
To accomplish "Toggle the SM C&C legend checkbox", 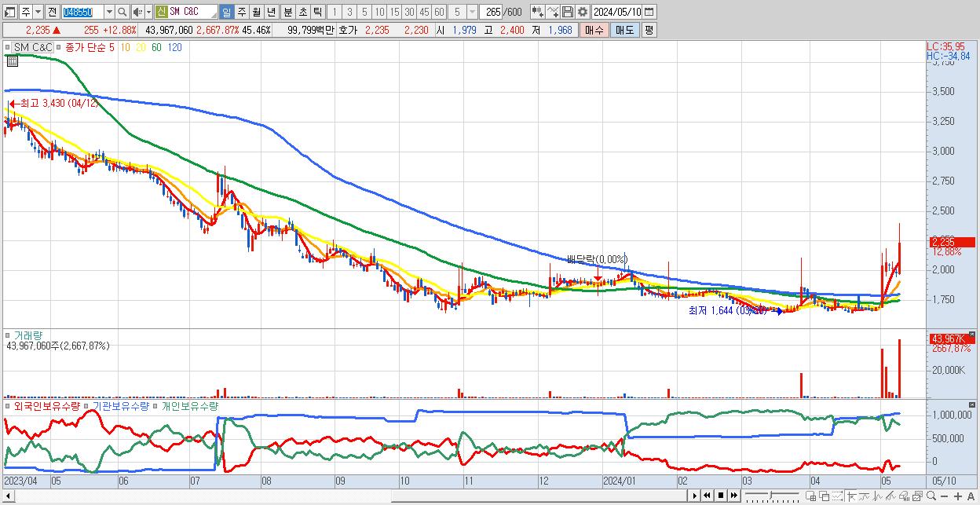I will click(7, 47).
